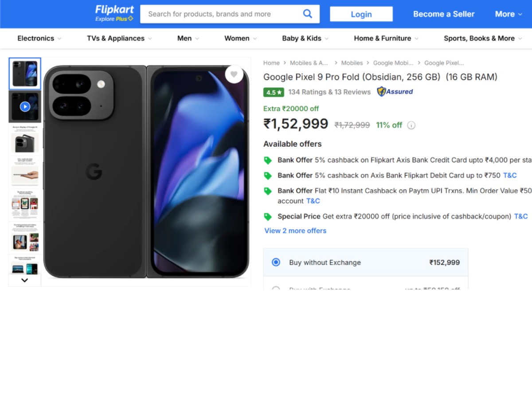The image size is (532, 399).
Task: Click Become a Seller link
Action: click(x=444, y=14)
